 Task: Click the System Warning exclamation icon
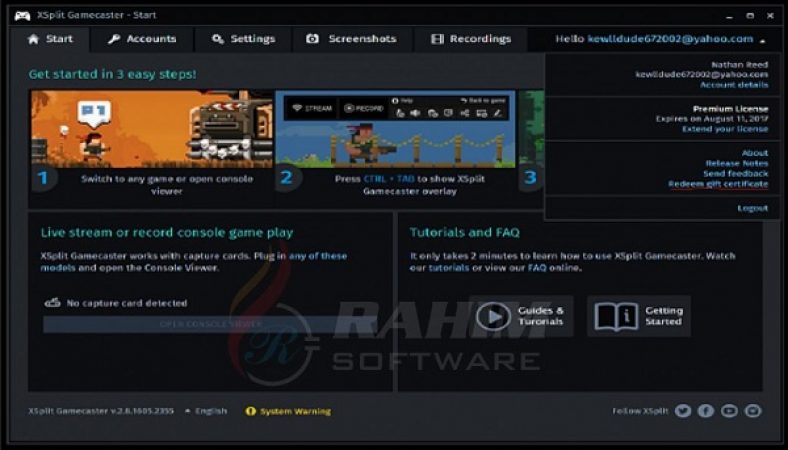pyautogui.click(x=250, y=411)
